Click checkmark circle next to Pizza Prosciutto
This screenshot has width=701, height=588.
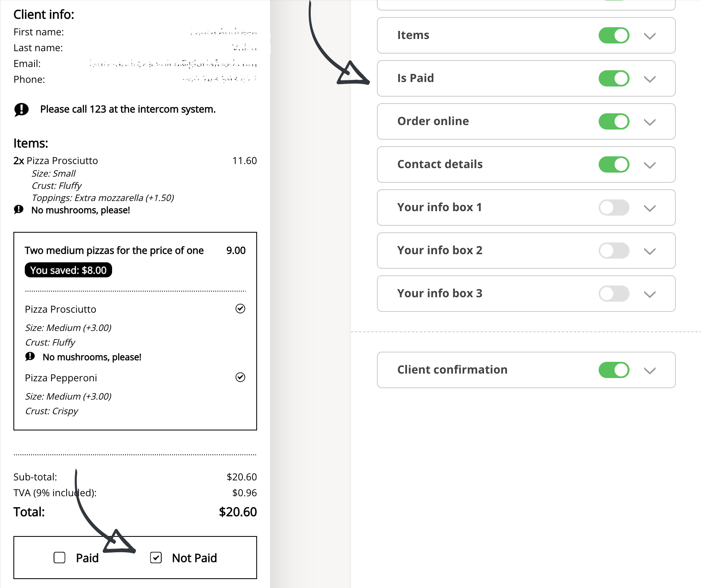[240, 309]
